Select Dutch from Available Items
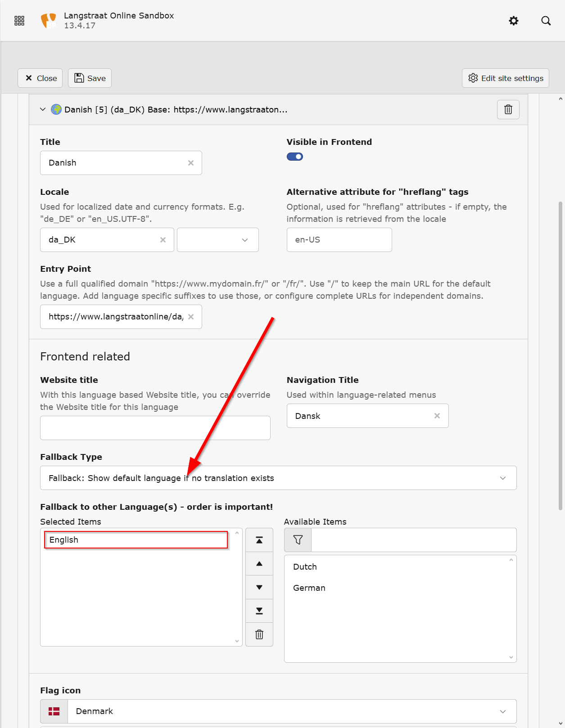Image resolution: width=565 pixels, height=728 pixels. point(305,567)
